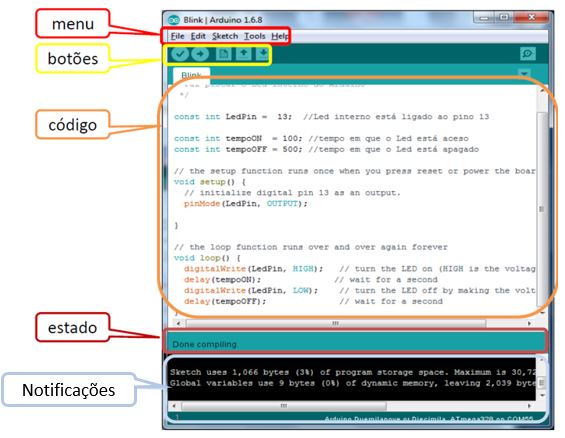The width and height of the screenshot is (565, 438).
Task: Minimize the Arduino window
Action: click(485, 17)
